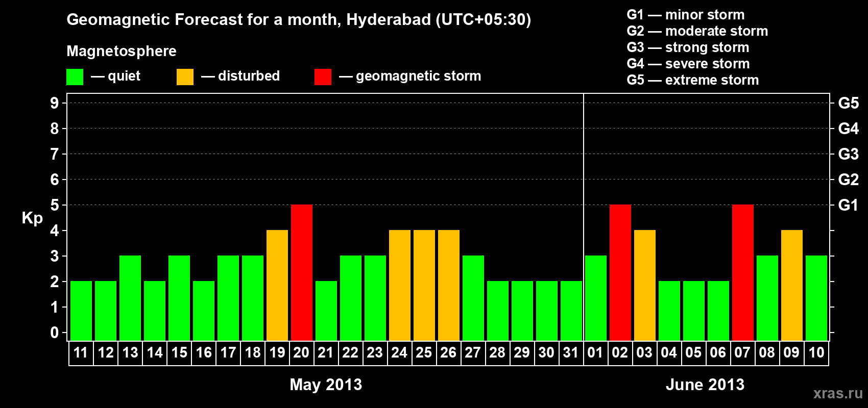Image resolution: width=868 pixels, height=408 pixels.
Task: Click the Magnetosphere heading
Action: pos(122,51)
